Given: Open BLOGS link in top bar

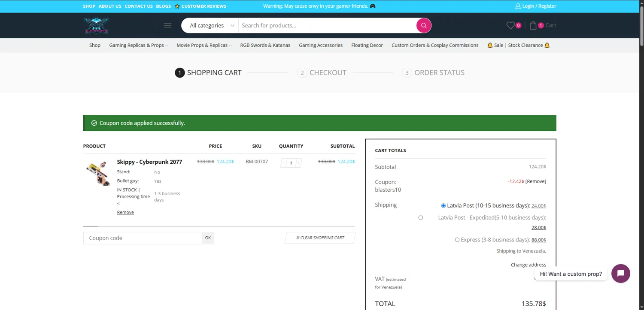Looking at the screenshot, I should (164, 6).
